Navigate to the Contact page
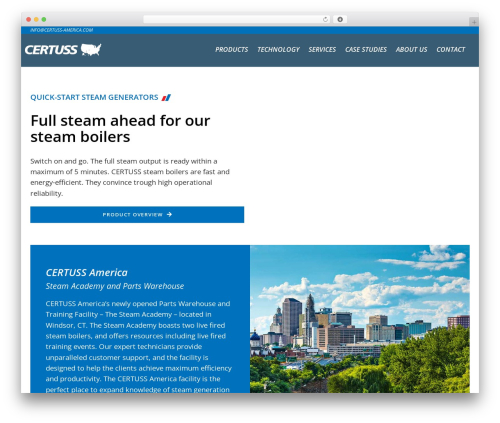Viewport: 500px width, 423px height. point(451,50)
